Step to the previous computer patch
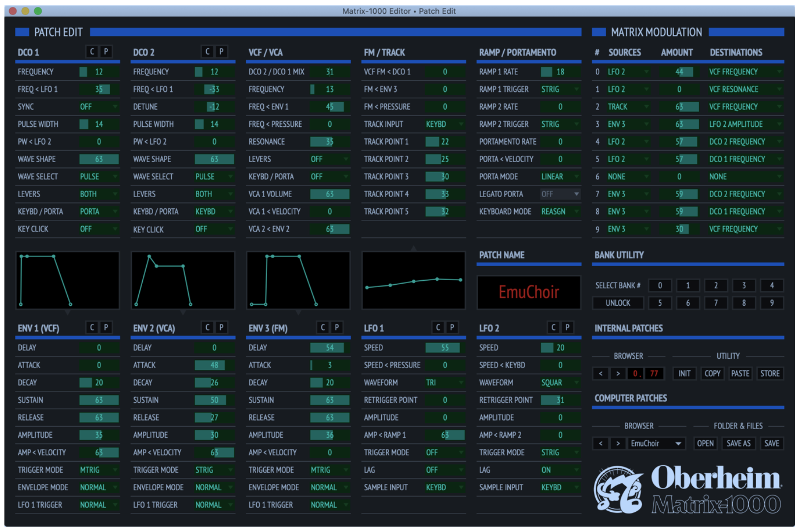The image size is (801, 532). click(601, 443)
